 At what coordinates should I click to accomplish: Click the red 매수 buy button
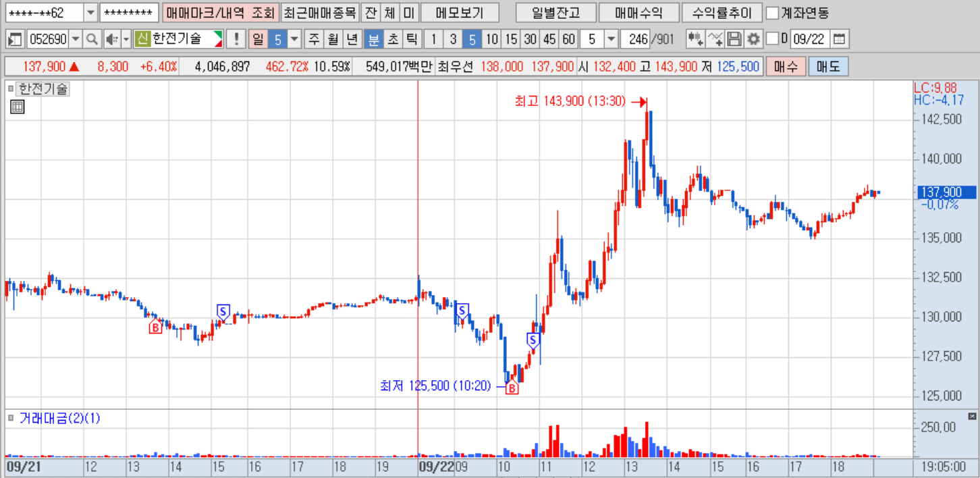(786, 67)
